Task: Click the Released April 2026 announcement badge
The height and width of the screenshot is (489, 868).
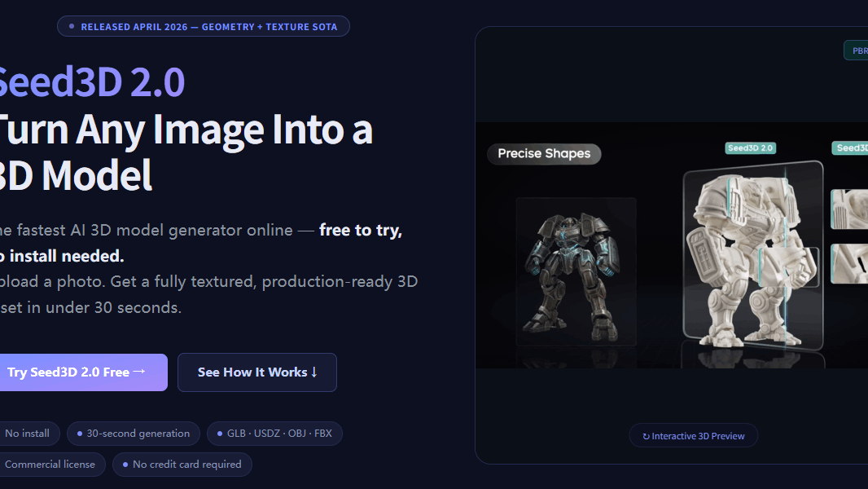Action: 204,27
